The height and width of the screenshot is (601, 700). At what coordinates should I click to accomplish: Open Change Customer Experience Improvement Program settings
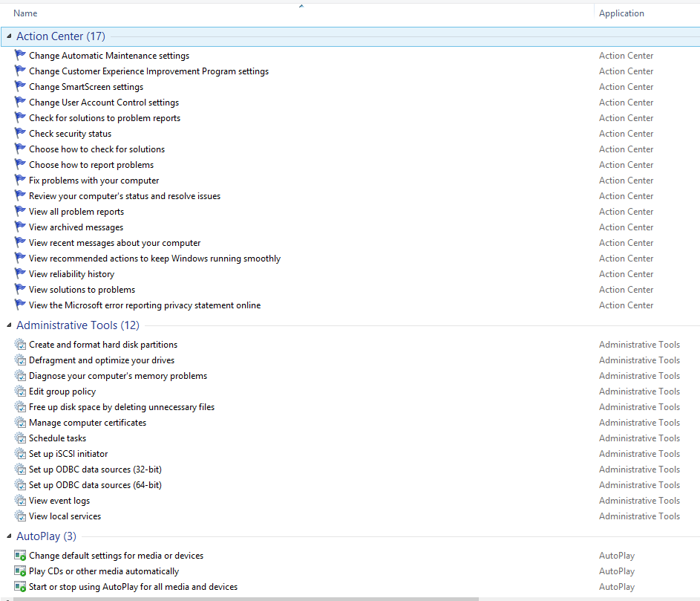[148, 71]
